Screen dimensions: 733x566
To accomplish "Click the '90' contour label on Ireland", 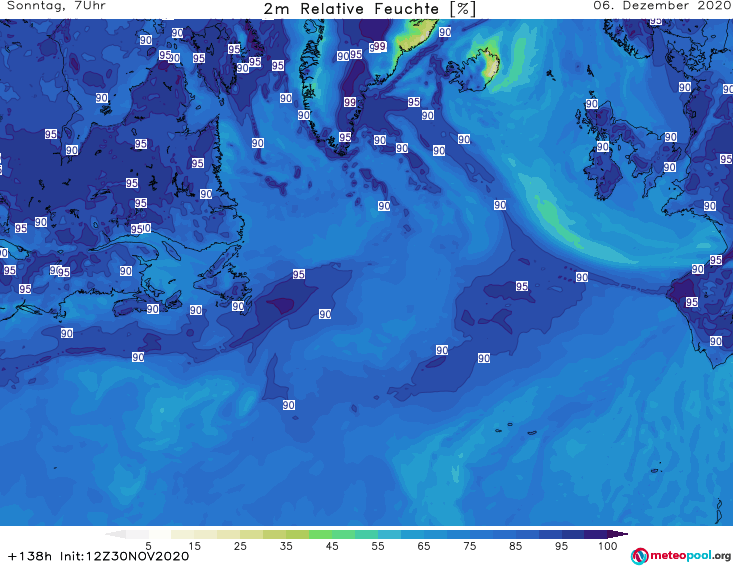I will (x=603, y=147).
